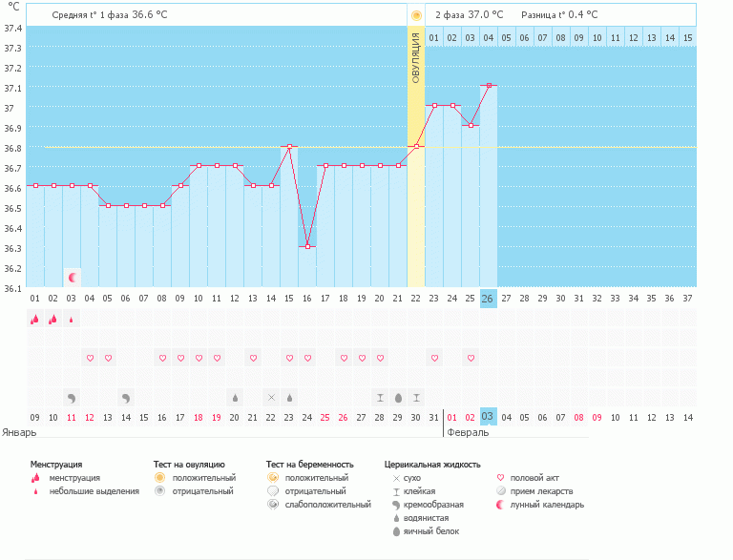Click the creamy fluid icon on cycle day 03
Screen dimensions: 733x560
(72, 398)
